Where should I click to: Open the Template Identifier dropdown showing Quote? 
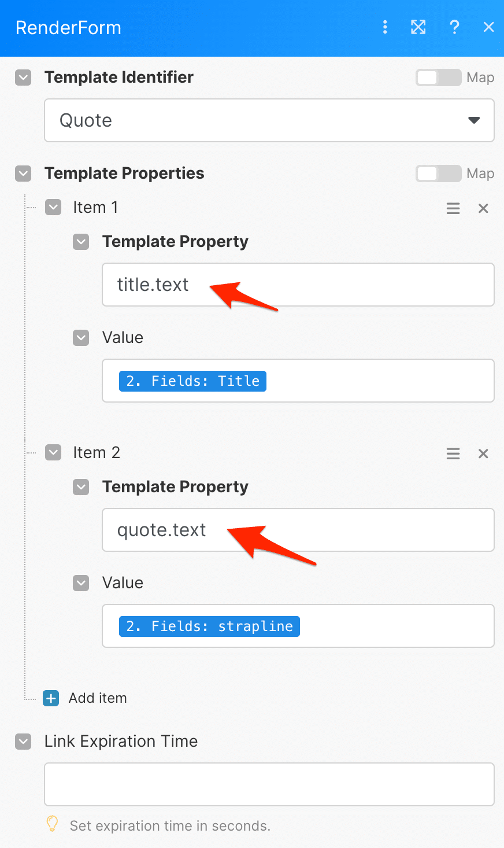(474, 120)
